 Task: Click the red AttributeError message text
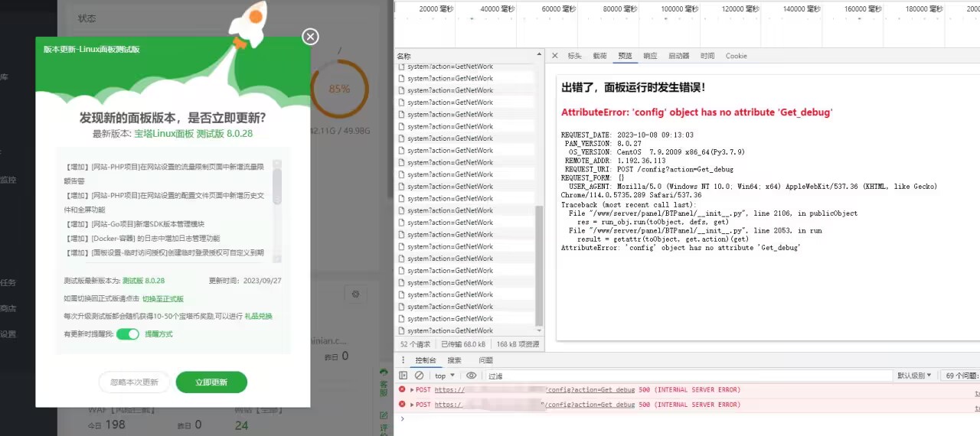(x=697, y=112)
